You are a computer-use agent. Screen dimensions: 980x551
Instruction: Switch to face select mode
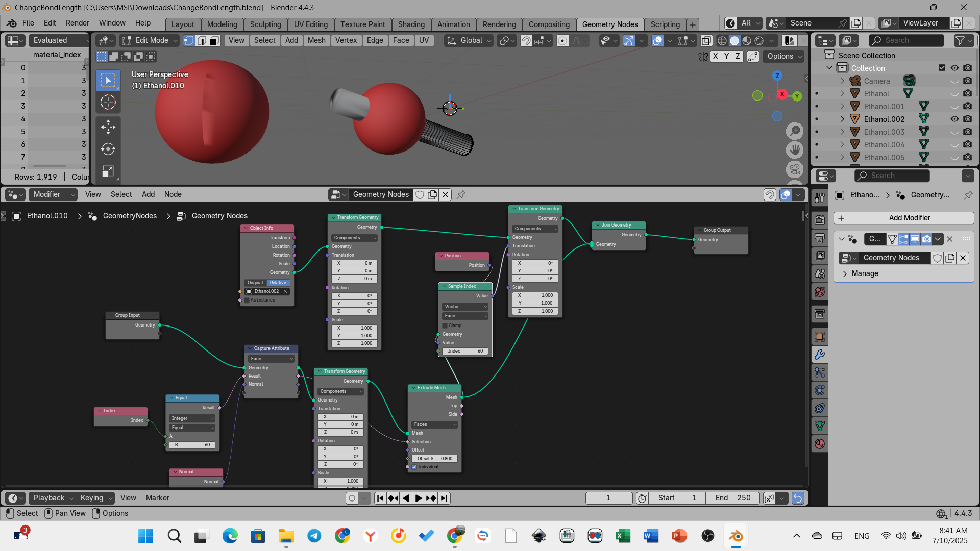[x=214, y=40]
